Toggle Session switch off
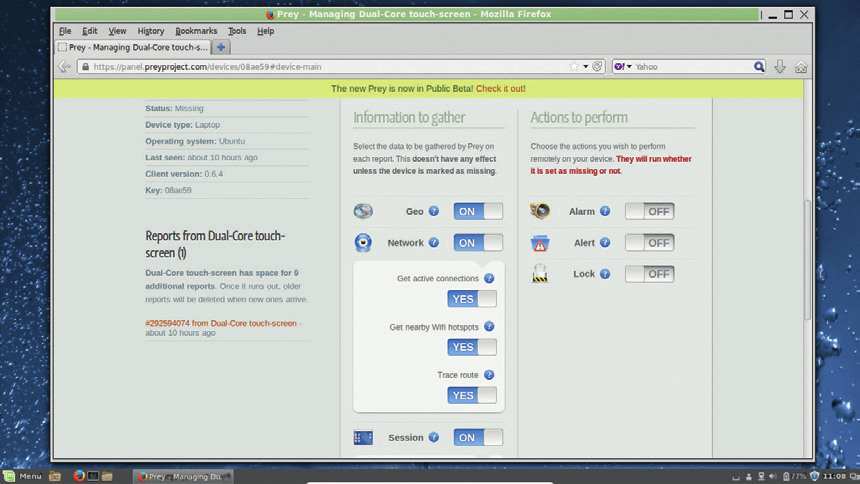 (x=478, y=437)
